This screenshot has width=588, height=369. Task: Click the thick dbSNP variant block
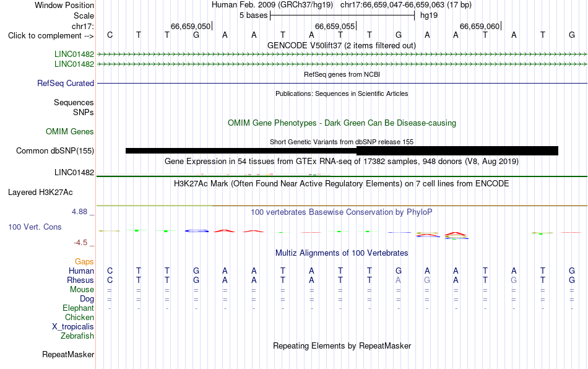[x=457, y=150]
